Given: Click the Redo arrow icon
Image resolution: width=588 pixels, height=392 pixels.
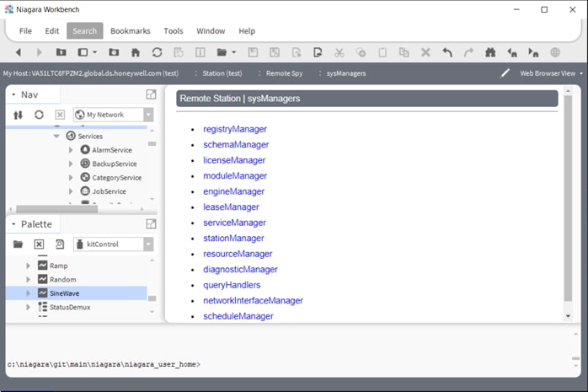Looking at the screenshot, I should click(468, 52).
